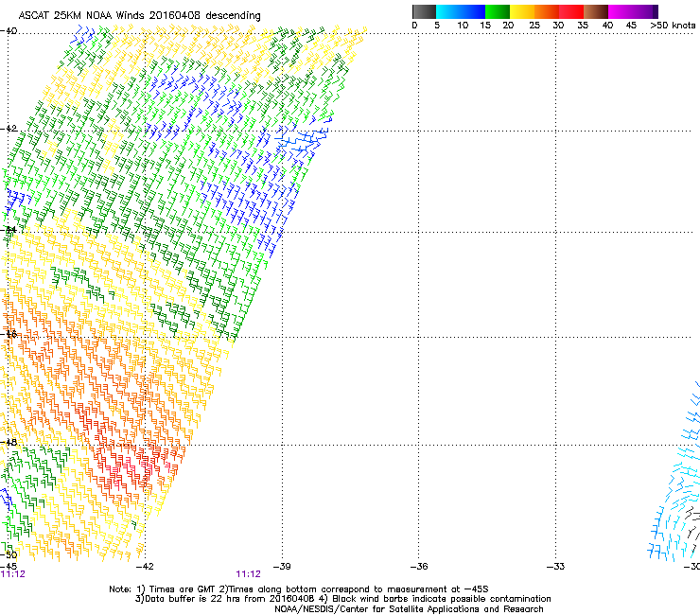Viewport: 700px width, 615px height.
Task: Click the green 15-20 knots color band
Action: (x=498, y=12)
